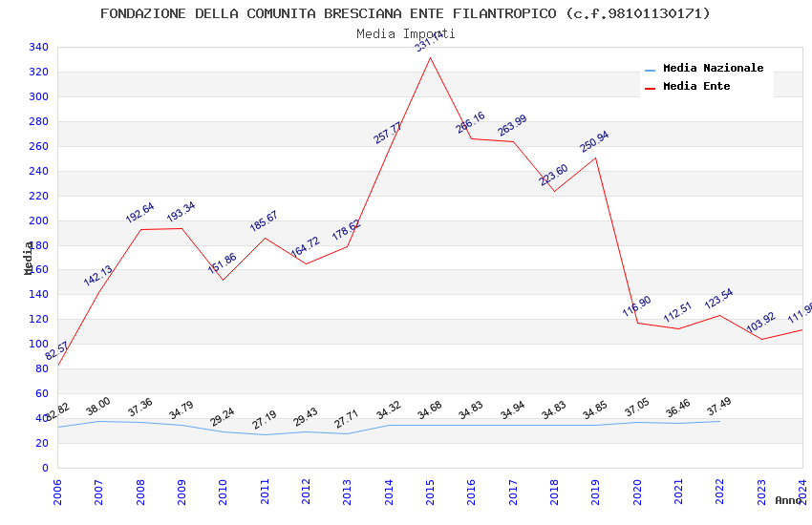Click the 2008 x-axis year label

pyautogui.click(x=139, y=492)
